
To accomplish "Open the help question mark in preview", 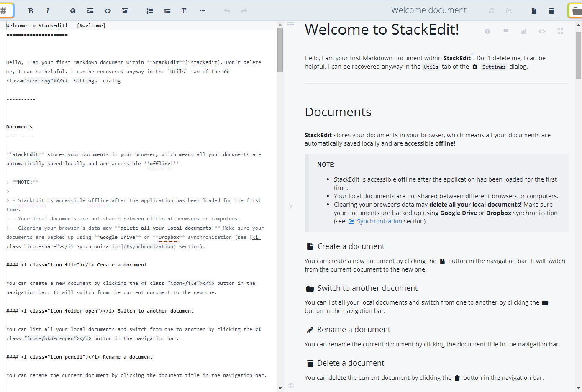I will (x=487, y=31).
